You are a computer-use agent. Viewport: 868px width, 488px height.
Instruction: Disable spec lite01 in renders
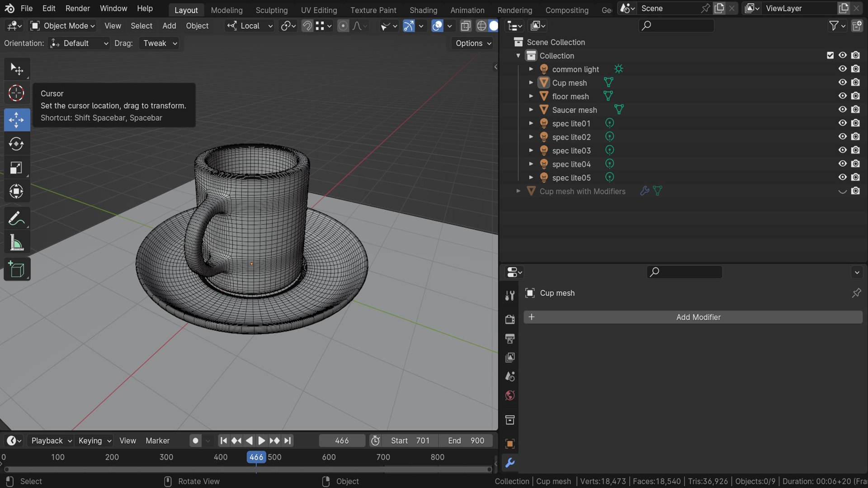(855, 123)
